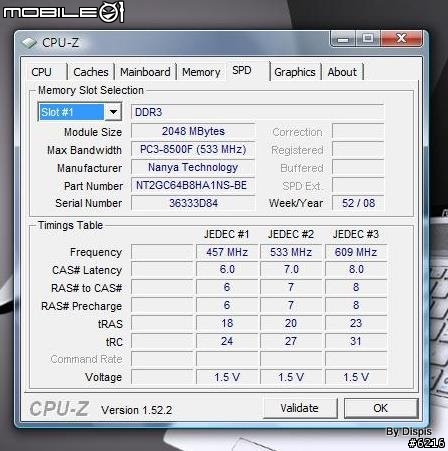Click the Part Number label
Image resolution: width=448 pixels, height=451 pixels.
(93, 186)
